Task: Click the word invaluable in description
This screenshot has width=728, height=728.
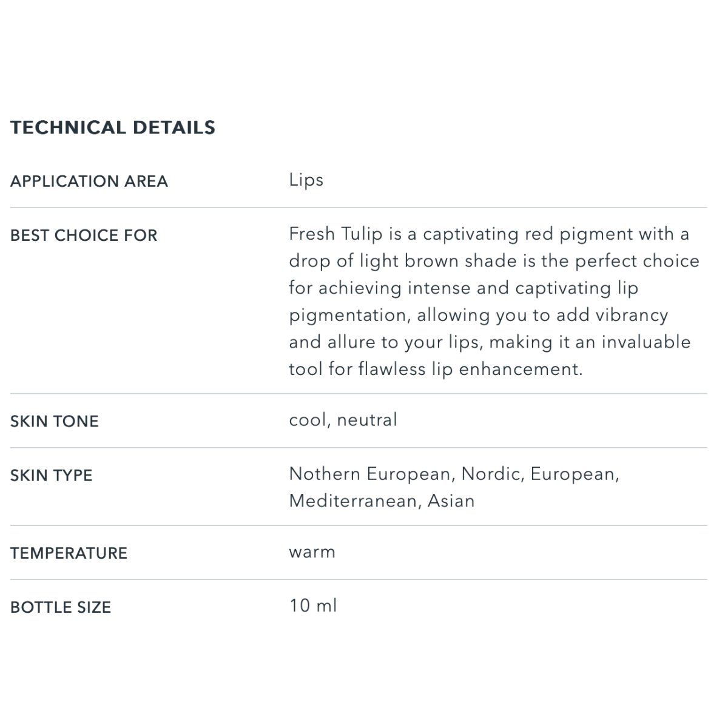Action: [646, 342]
